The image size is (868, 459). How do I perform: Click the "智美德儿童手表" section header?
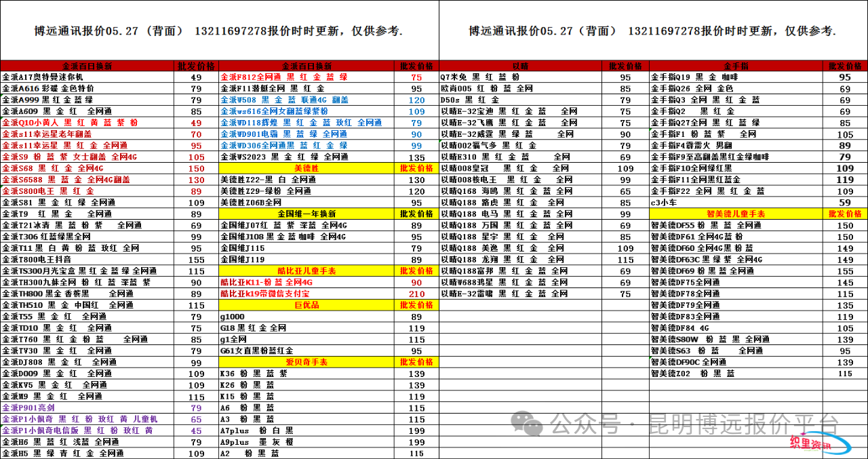736,214
